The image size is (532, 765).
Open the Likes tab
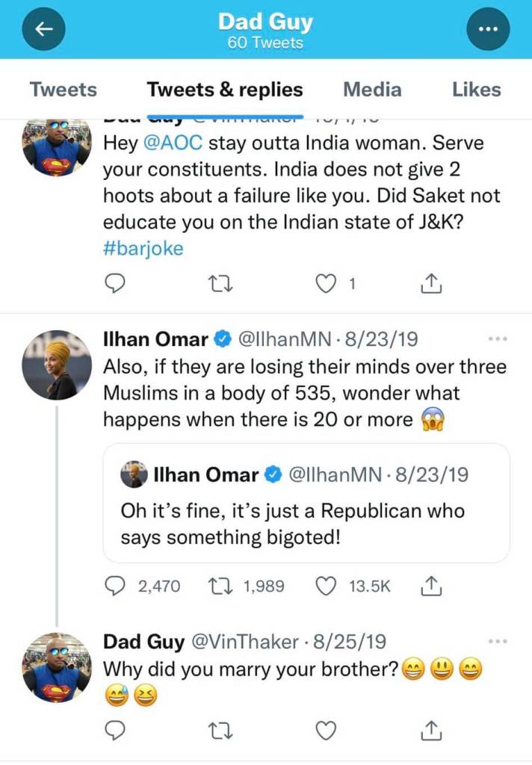click(476, 90)
